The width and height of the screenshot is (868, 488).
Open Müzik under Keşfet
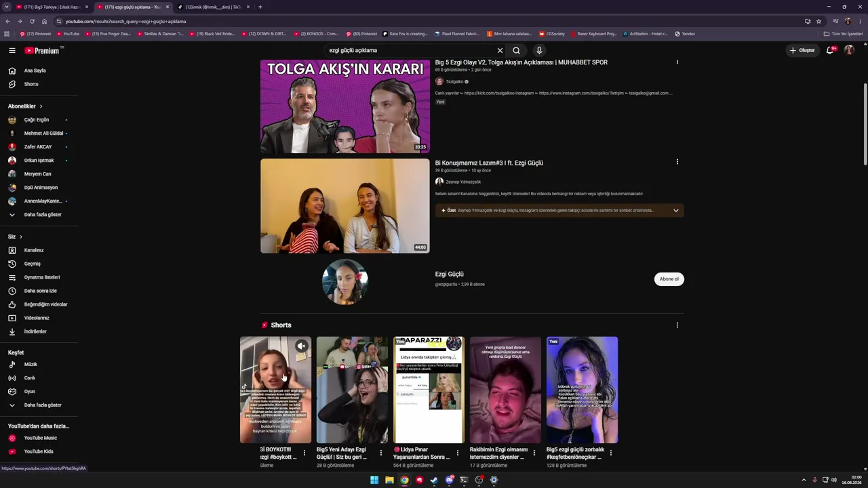pyautogui.click(x=31, y=365)
